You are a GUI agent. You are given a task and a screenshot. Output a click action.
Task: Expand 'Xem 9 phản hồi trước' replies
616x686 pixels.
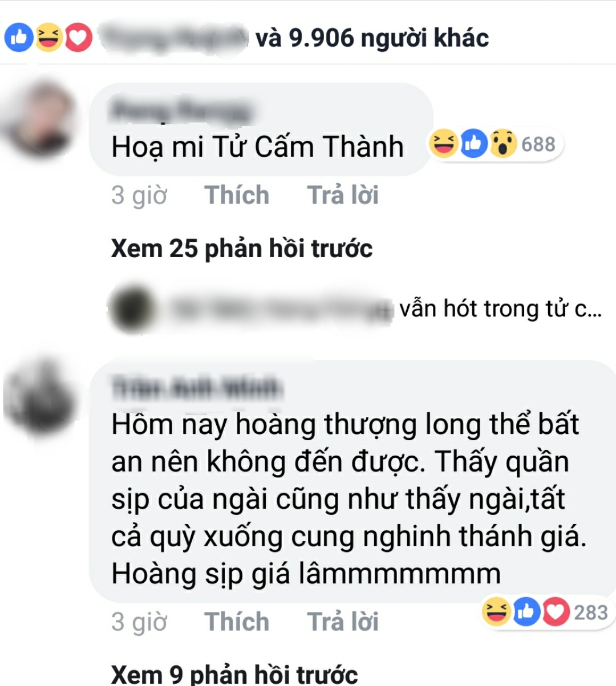[234, 675]
